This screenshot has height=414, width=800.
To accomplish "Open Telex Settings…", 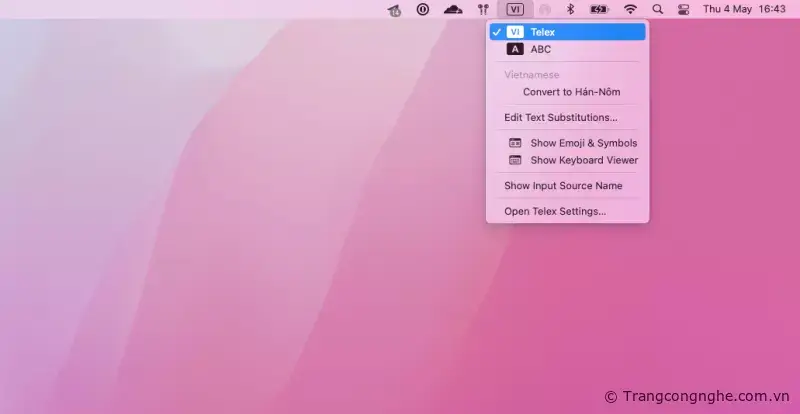I will pos(554,211).
